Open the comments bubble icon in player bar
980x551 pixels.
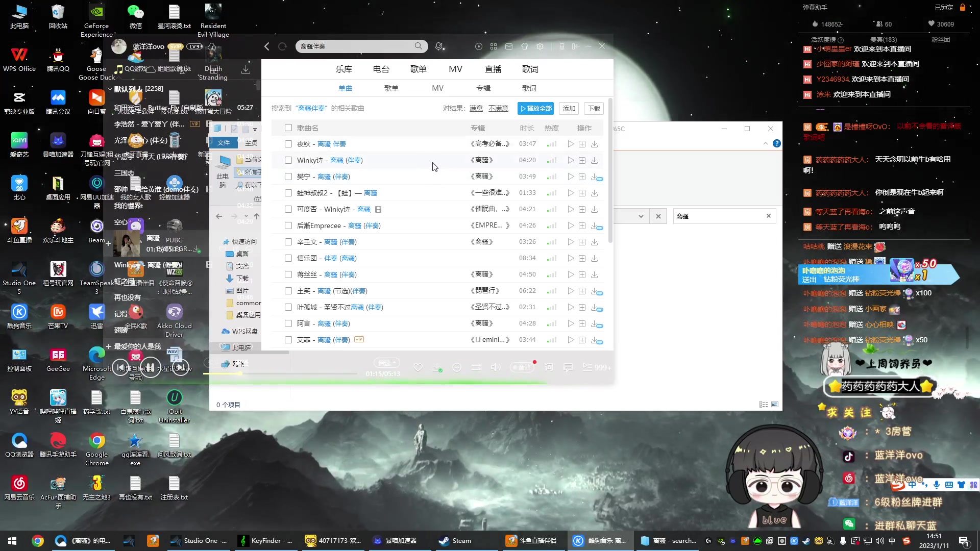coord(568,367)
